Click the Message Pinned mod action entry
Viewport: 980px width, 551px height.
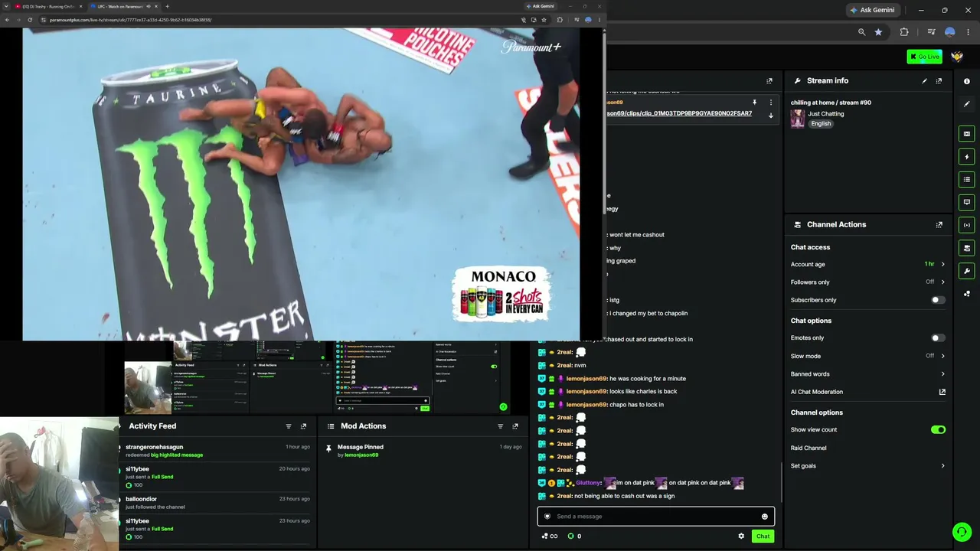(423, 451)
